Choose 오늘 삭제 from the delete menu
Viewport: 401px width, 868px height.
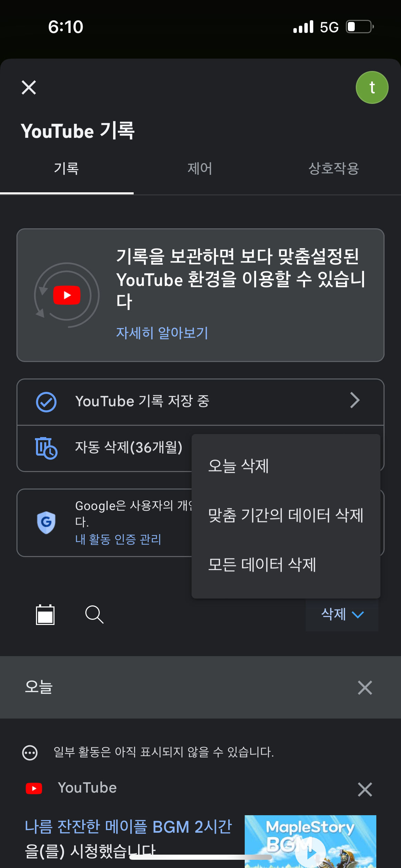point(286,466)
